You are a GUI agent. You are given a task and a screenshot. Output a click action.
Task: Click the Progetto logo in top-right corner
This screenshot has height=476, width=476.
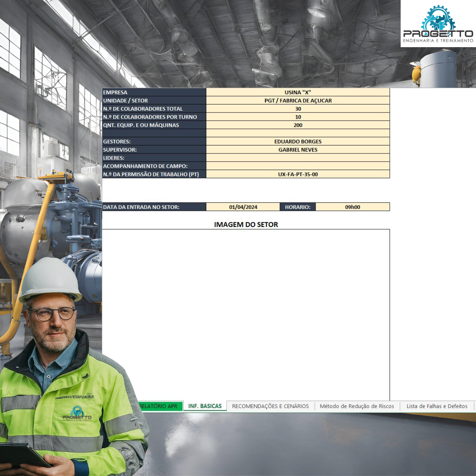[438, 24]
